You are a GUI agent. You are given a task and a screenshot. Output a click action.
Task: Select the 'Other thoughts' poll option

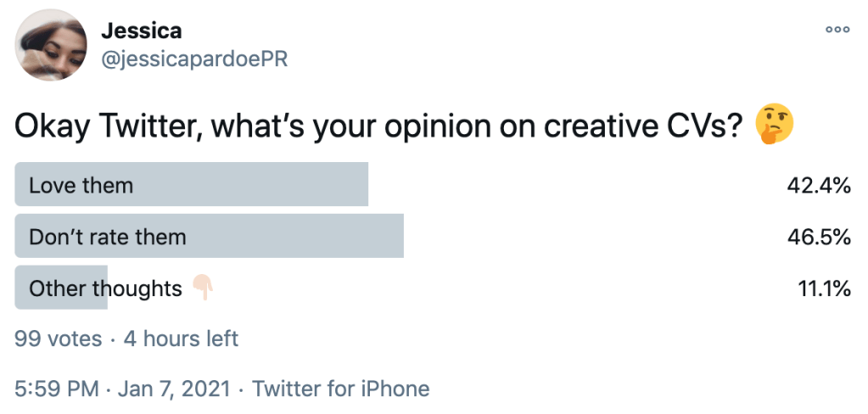(x=105, y=288)
